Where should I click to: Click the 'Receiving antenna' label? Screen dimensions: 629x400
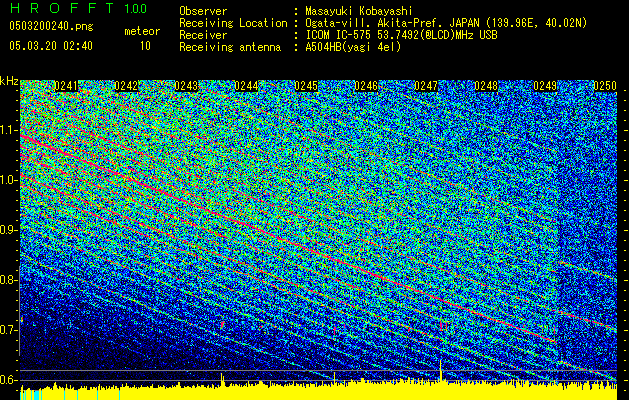(230, 47)
